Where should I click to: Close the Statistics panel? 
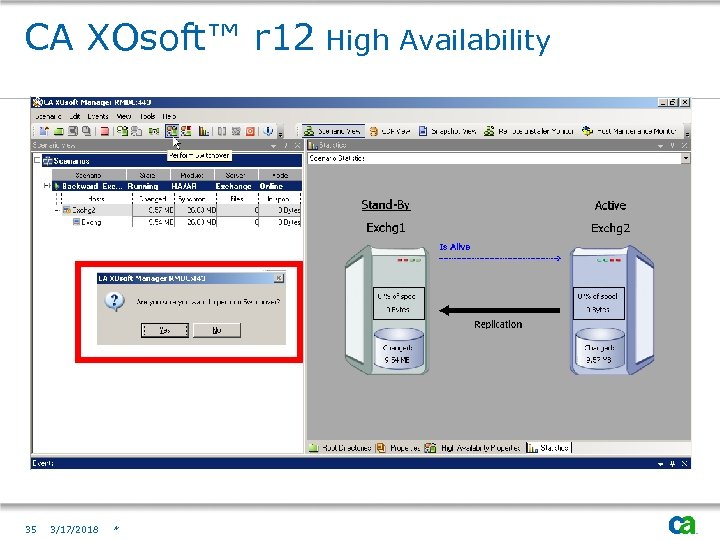click(684, 146)
